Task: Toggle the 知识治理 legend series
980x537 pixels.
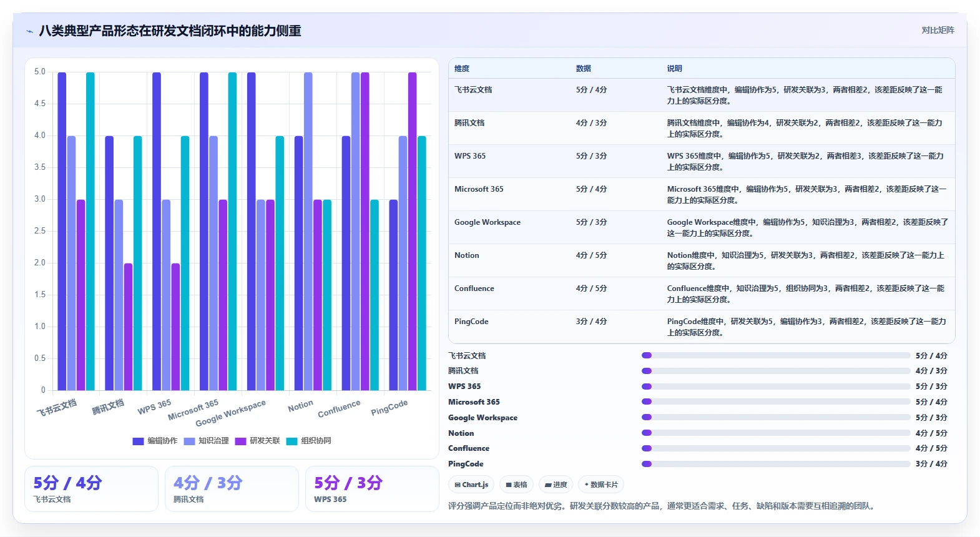Action: coord(206,441)
